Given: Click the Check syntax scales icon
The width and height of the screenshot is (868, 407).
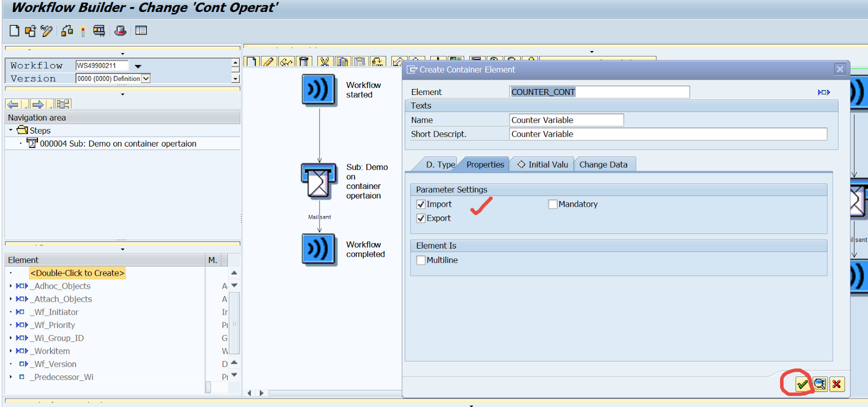Looking at the screenshot, I should click(x=67, y=31).
